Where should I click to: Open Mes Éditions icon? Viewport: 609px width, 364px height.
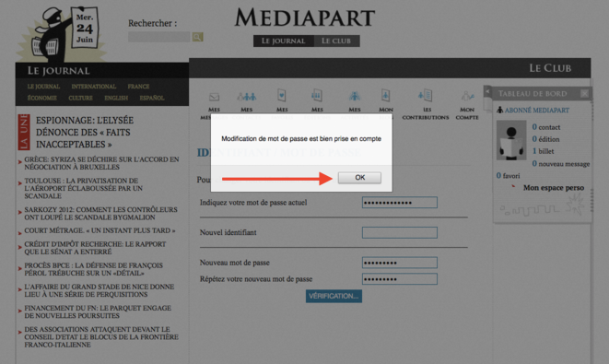(x=317, y=95)
